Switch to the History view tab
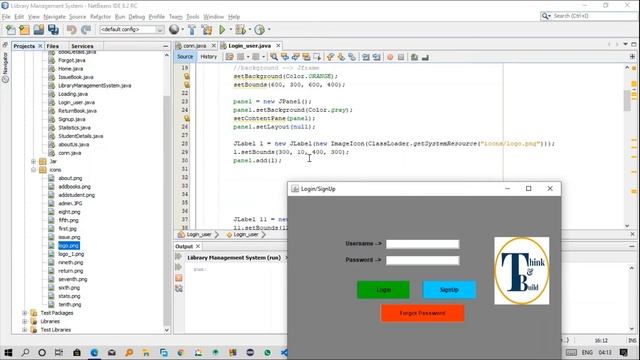640x360 pixels. [209, 57]
